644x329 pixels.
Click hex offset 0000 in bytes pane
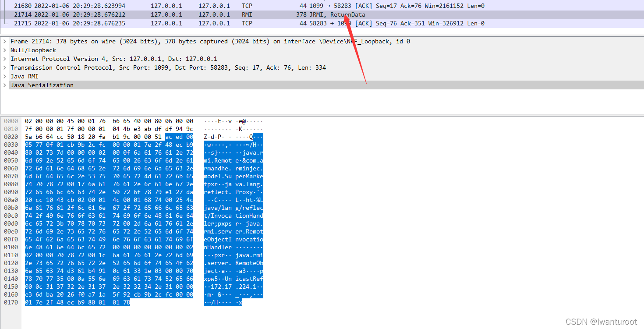(x=11, y=121)
